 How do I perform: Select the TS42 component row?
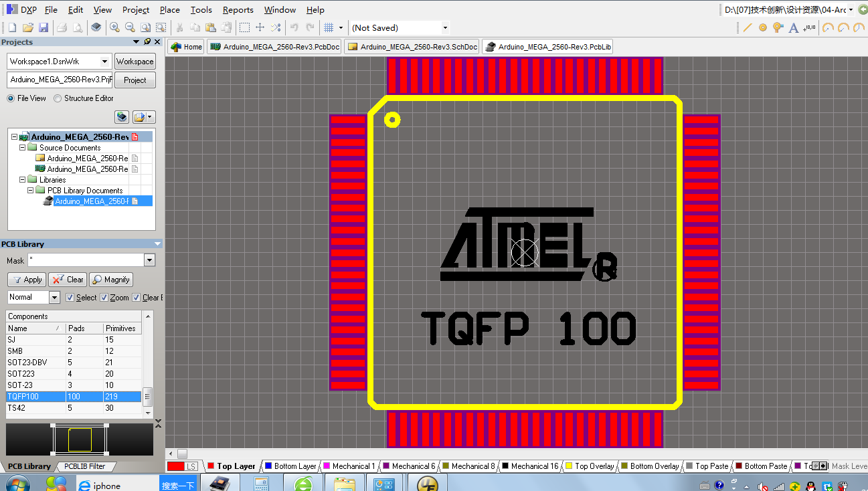click(74, 408)
